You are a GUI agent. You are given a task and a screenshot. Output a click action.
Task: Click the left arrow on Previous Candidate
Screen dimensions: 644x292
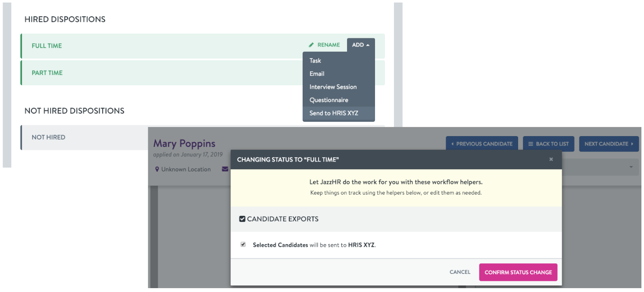point(452,144)
